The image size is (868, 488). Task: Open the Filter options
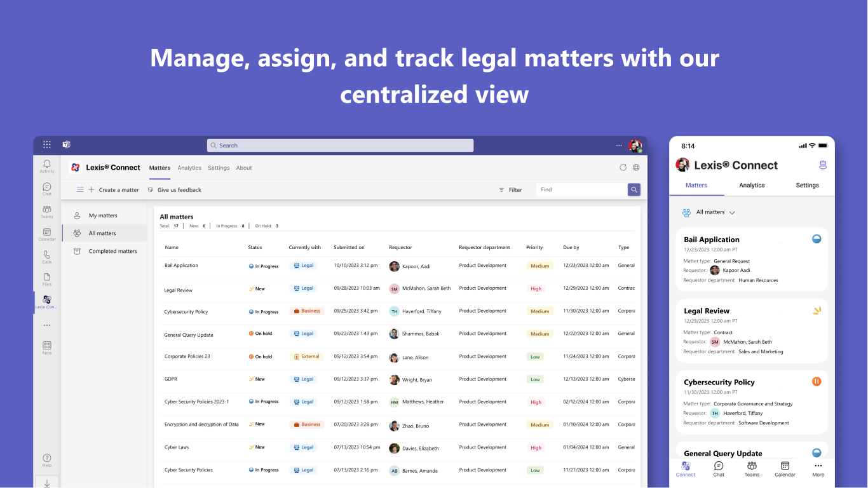coord(510,189)
